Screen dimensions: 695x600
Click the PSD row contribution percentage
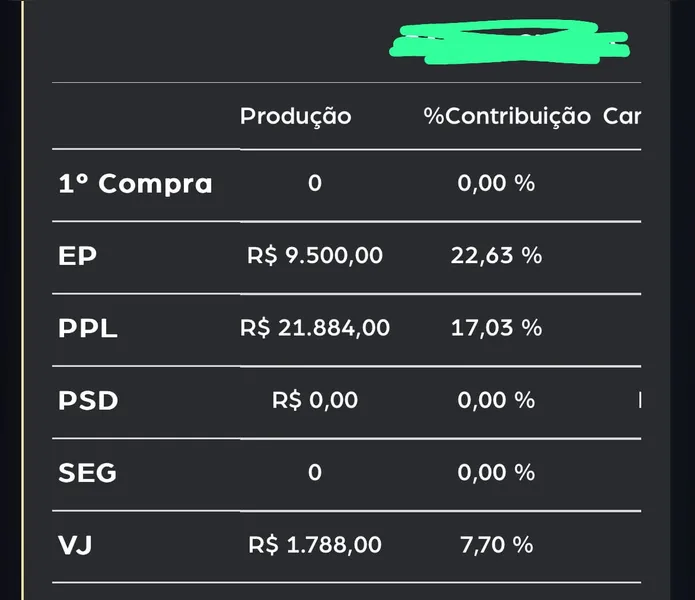click(x=496, y=401)
